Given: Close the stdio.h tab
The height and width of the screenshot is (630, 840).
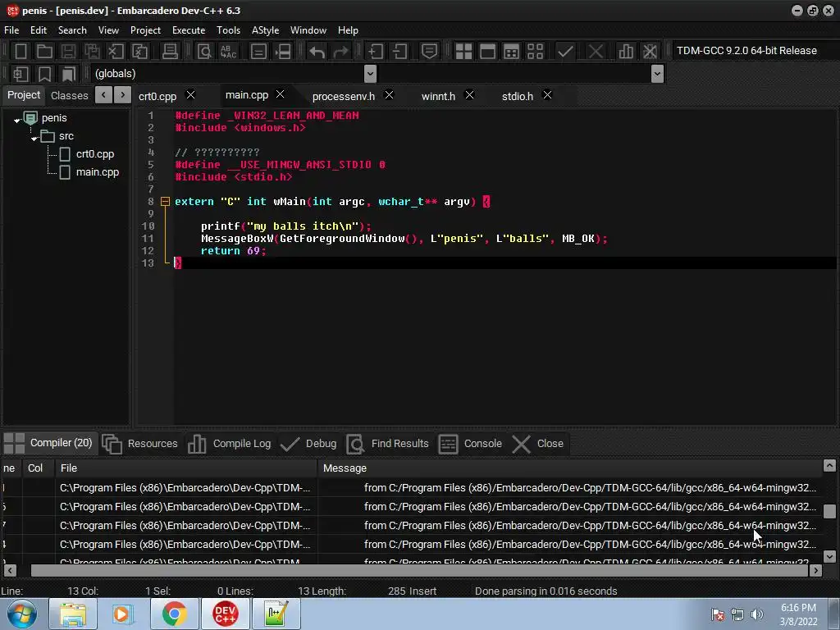Looking at the screenshot, I should pyautogui.click(x=547, y=95).
